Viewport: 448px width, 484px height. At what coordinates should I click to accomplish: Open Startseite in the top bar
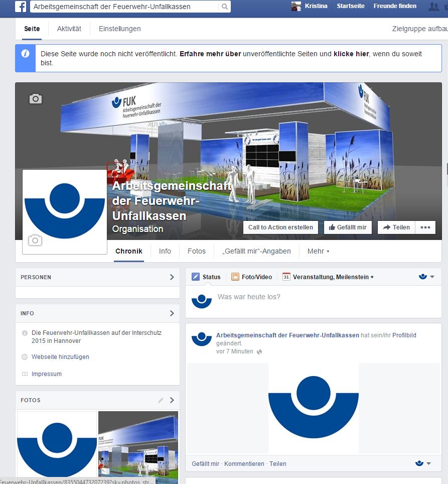tap(351, 6)
